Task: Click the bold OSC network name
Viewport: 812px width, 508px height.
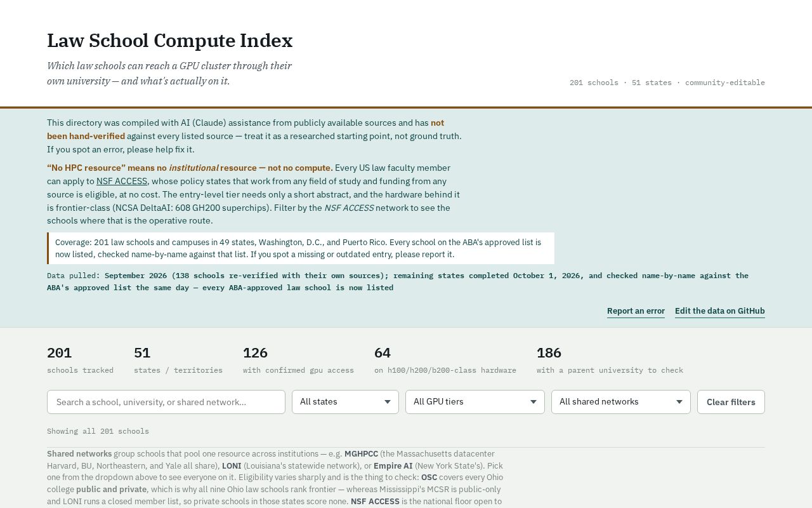Action: point(429,478)
